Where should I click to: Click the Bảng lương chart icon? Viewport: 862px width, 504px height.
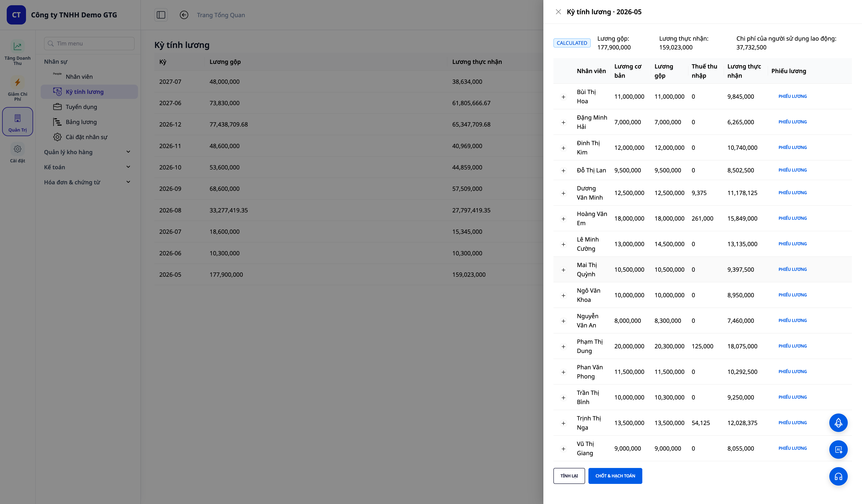pos(57,122)
